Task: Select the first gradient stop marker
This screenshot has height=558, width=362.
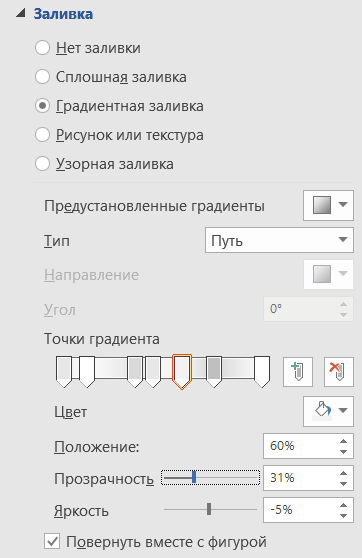Action: (x=64, y=372)
